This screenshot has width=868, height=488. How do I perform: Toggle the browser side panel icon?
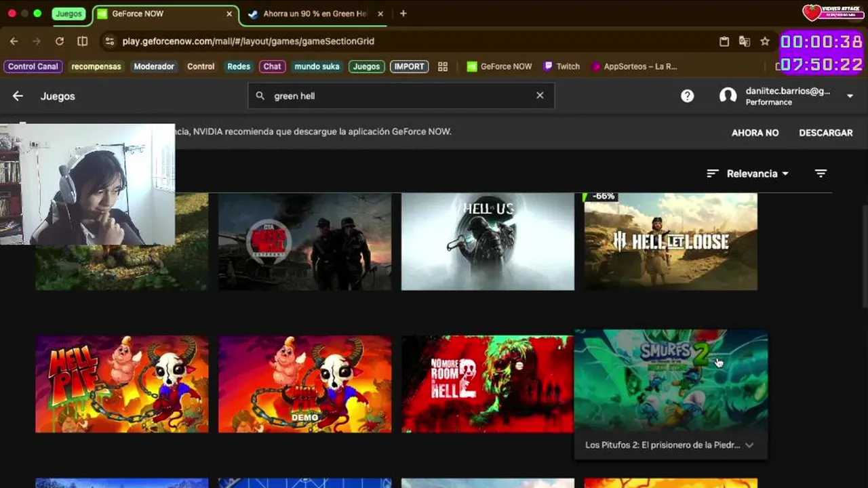pos(82,41)
